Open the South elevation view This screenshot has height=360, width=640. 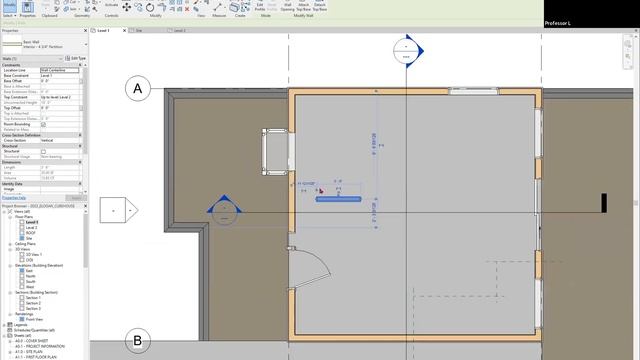pos(31,282)
